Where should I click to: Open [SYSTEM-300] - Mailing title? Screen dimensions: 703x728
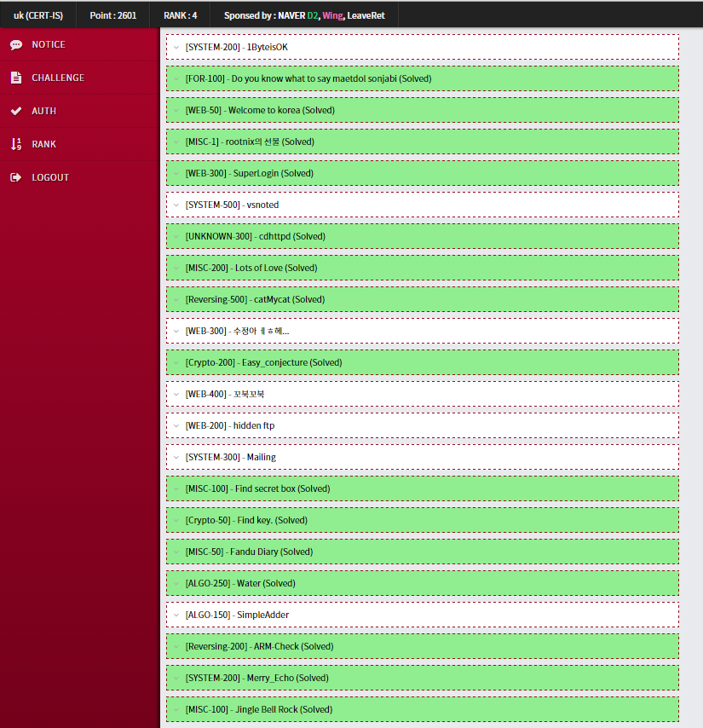[231, 457]
